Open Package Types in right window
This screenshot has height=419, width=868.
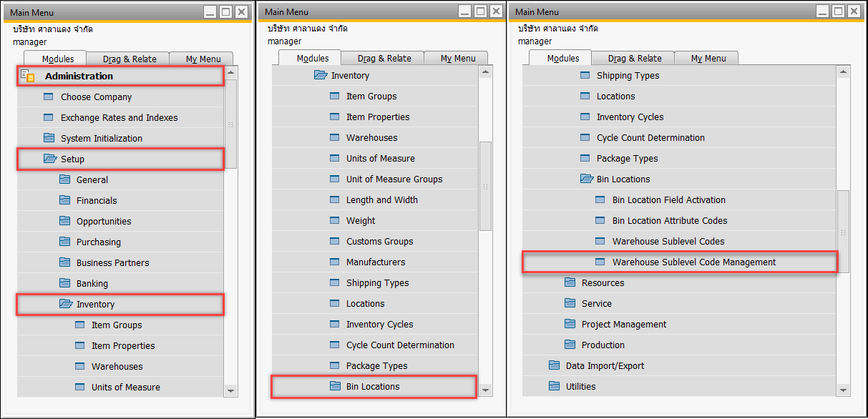[678, 158]
